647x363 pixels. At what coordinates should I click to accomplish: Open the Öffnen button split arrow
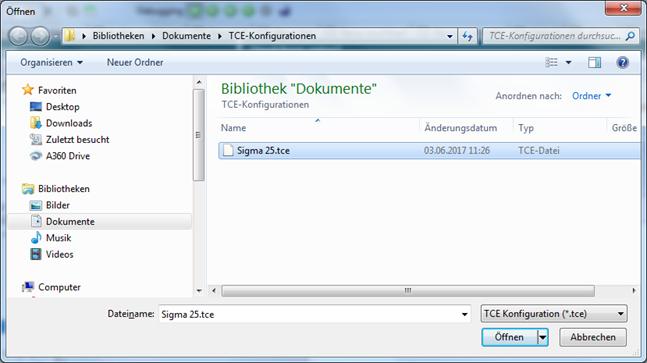click(543, 337)
